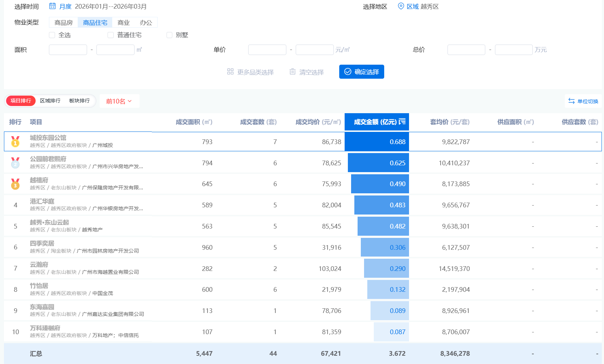Click the location pin icon beside 区域

[401, 6]
